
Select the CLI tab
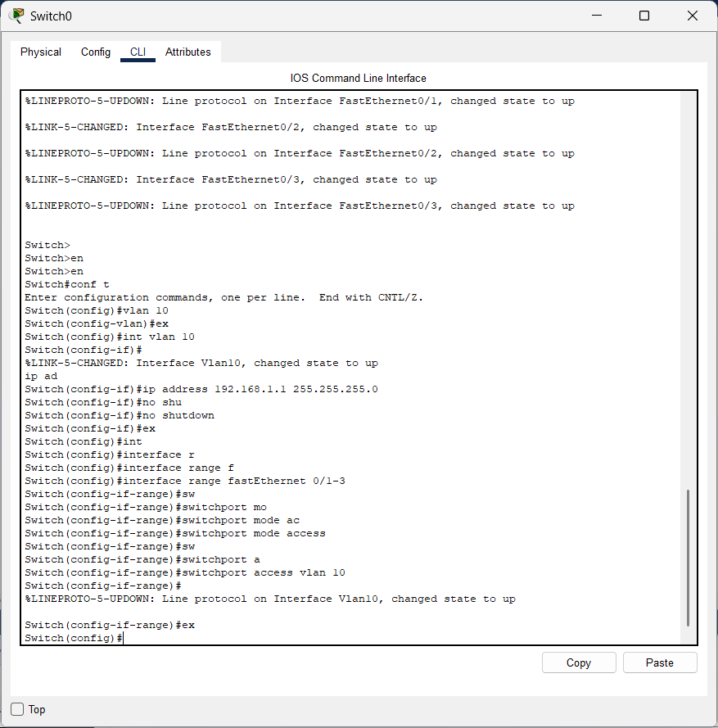(x=138, y=52)
